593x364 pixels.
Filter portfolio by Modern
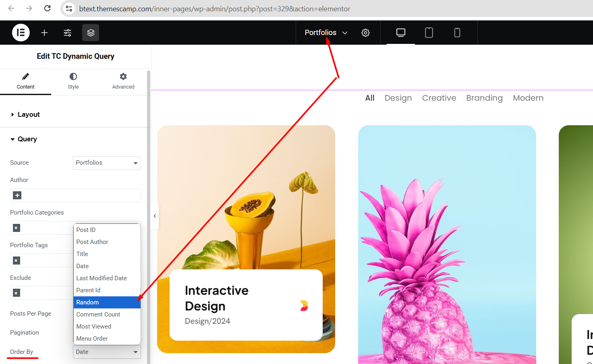[528, 98]
